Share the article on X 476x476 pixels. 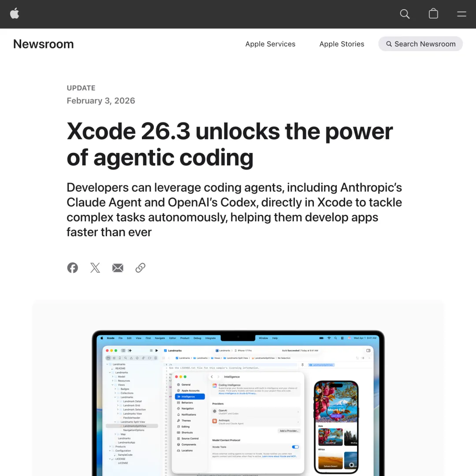click(x=95, y=268)
